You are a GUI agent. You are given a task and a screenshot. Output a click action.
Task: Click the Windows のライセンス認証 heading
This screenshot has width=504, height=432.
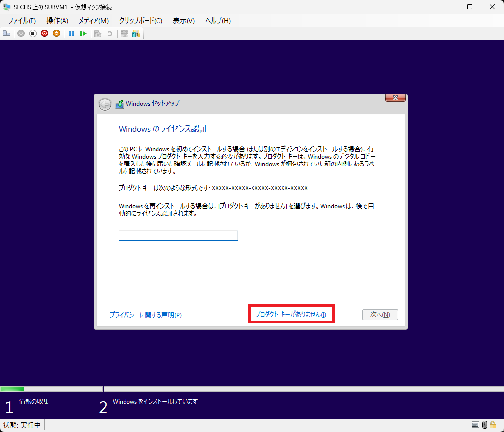163,129
